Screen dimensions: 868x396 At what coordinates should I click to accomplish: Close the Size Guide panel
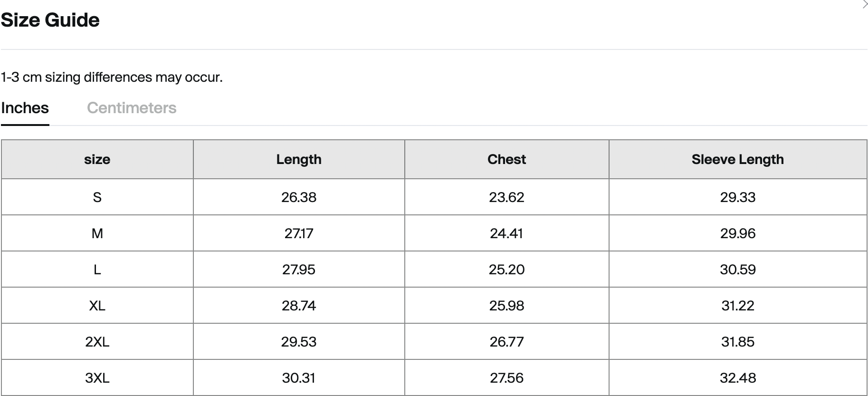[864, 5]
